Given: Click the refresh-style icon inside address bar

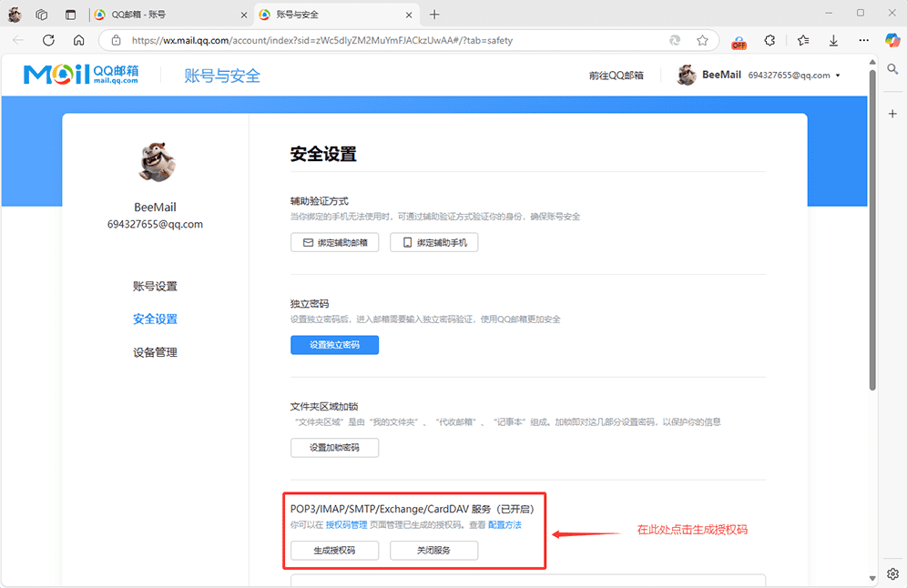Looking at the screenshot, I should tap(675, 40).
